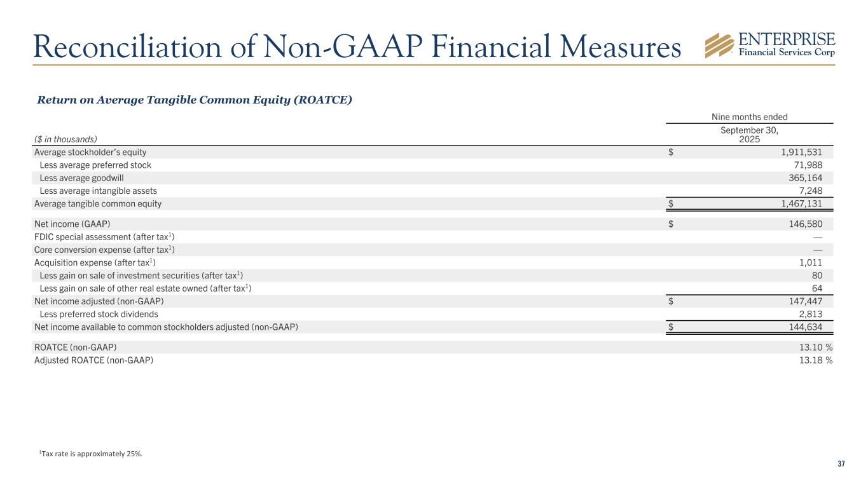Click the ($ in thousands) label
Image resolution: width=868 pixels, height=488 pixels.
pos(65,139)
